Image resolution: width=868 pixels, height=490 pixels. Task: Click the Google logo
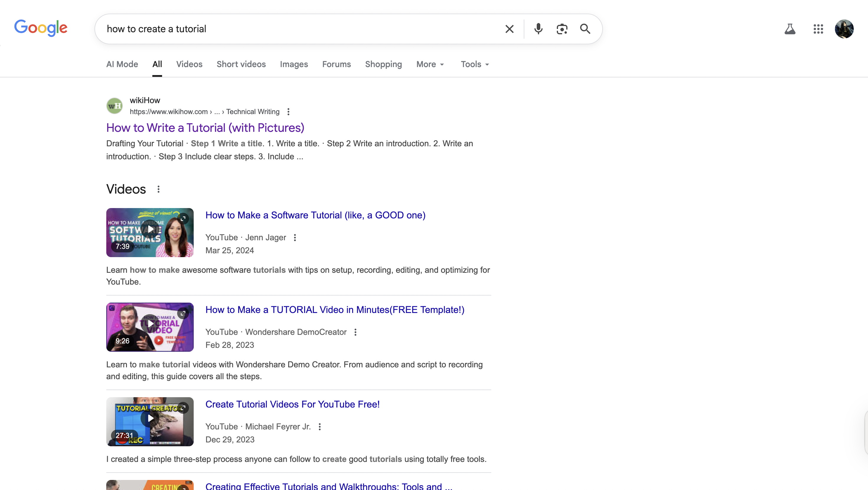(x=41, y=28)
